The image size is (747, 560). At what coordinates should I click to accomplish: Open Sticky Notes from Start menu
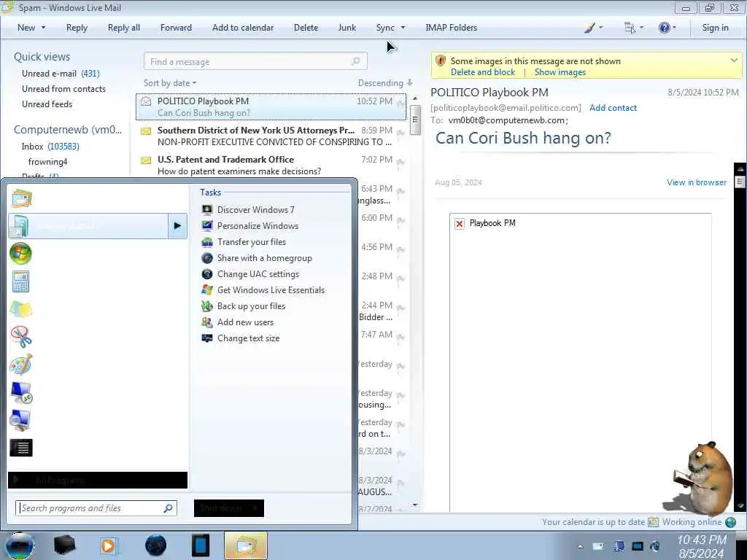click(20, 309)
